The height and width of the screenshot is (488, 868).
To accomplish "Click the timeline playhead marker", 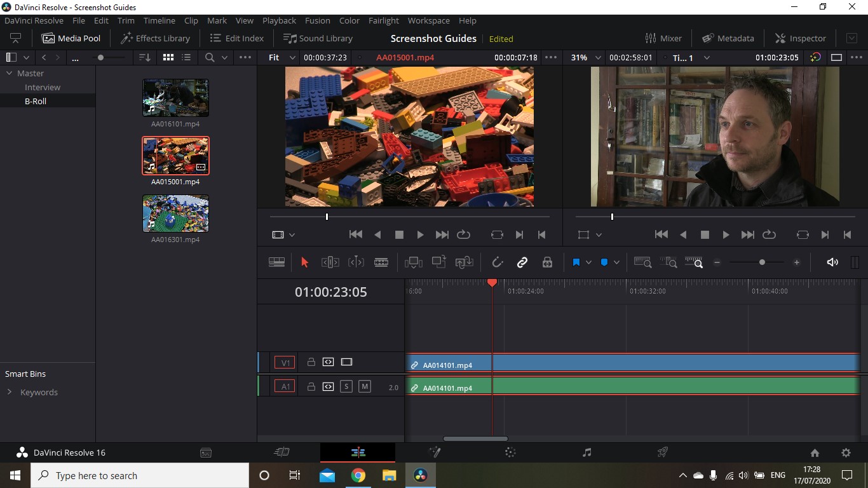I will point(492,282).
